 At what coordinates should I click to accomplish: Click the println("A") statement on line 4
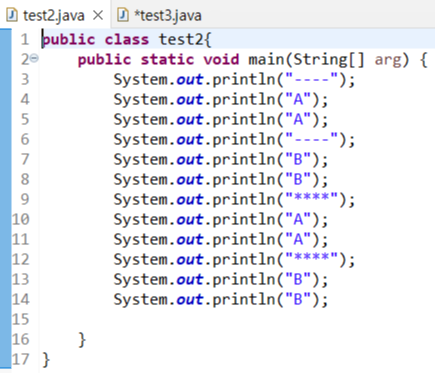coord(221,100)
